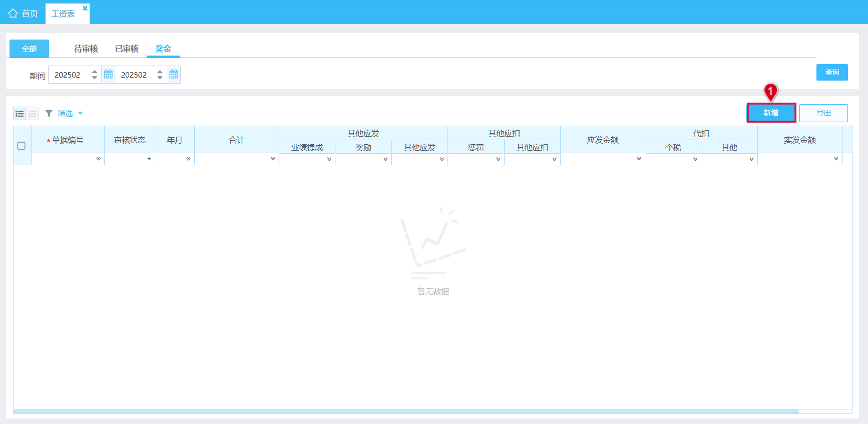Open filter operator under 业绩提成 column

329,159
